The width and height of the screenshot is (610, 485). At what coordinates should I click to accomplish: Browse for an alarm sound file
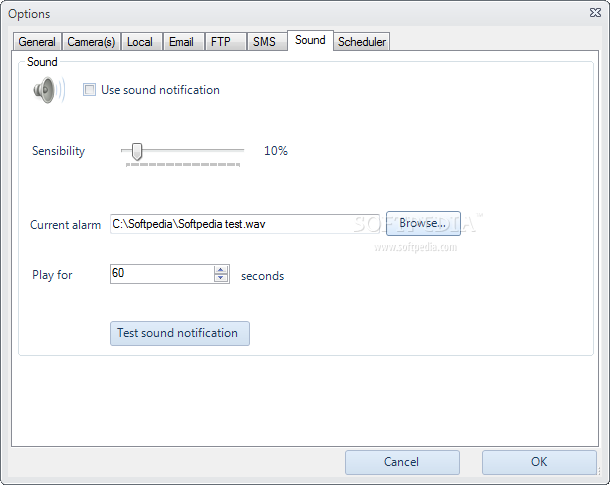[423, 224]
